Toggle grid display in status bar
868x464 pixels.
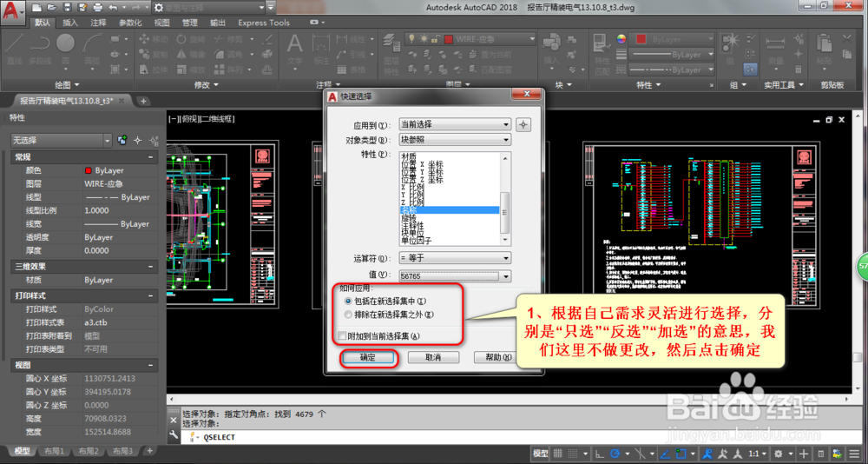point(557,453)
